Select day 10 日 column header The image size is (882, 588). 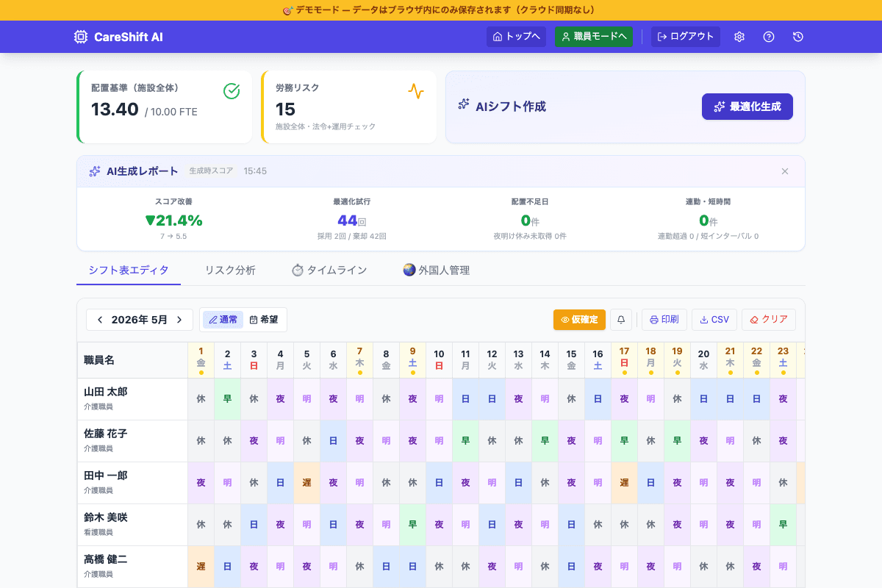pyautogui.click(x=439, y=360)
